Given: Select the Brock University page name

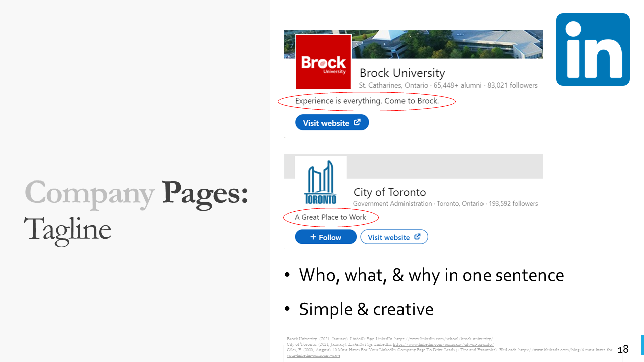Looking at the screenshot, I should pos(402,73).
